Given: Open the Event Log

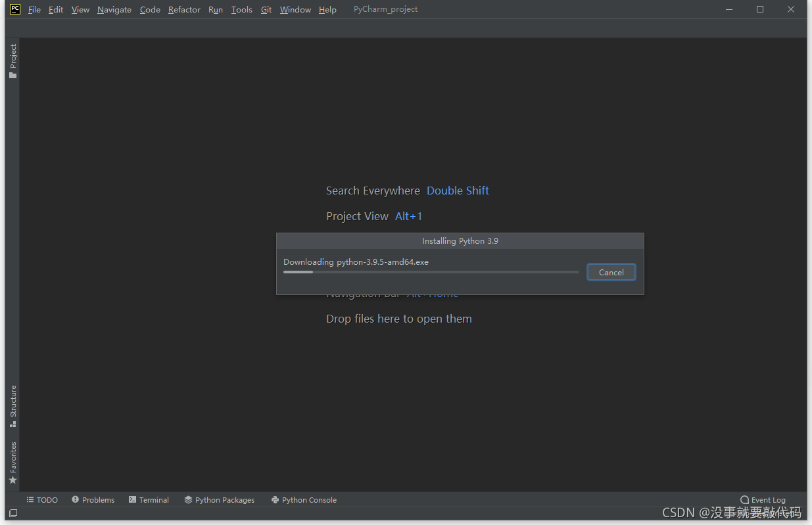Looking at the screenshot, I should 763,499.
